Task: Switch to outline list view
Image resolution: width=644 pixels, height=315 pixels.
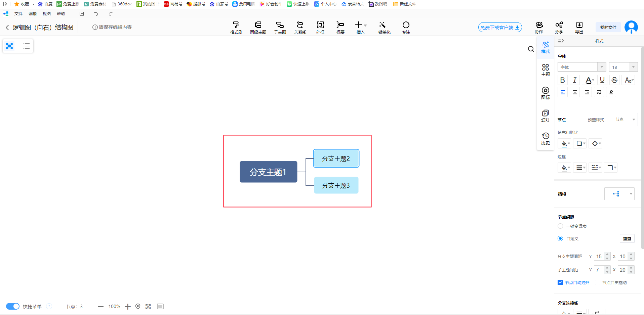Action: point(27,46)
